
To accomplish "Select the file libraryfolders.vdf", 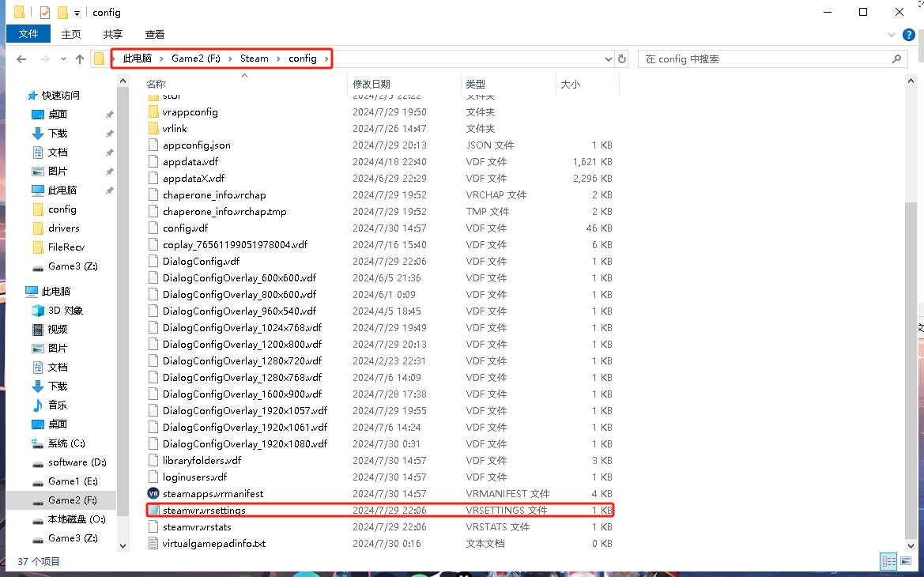I will (202, 460).
